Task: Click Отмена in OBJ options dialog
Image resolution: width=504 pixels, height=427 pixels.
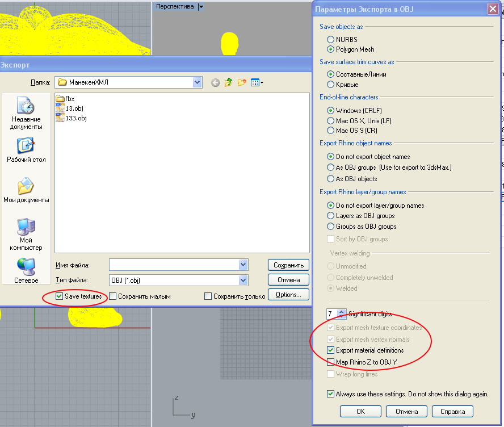Action: (x=406, y=411)
